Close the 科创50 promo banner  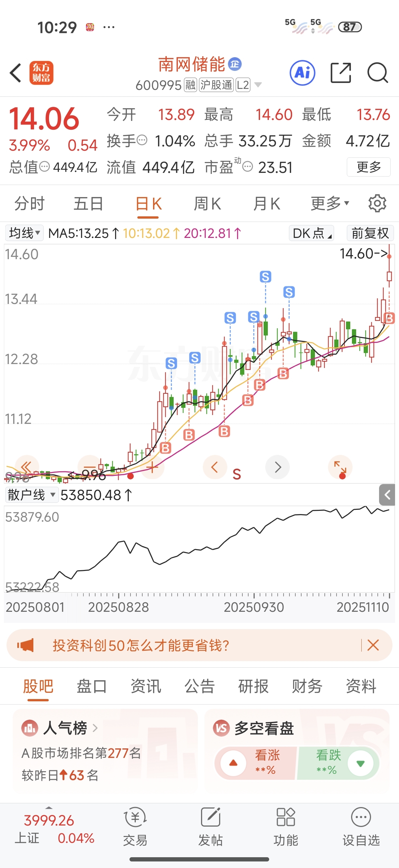coord(373,645)
